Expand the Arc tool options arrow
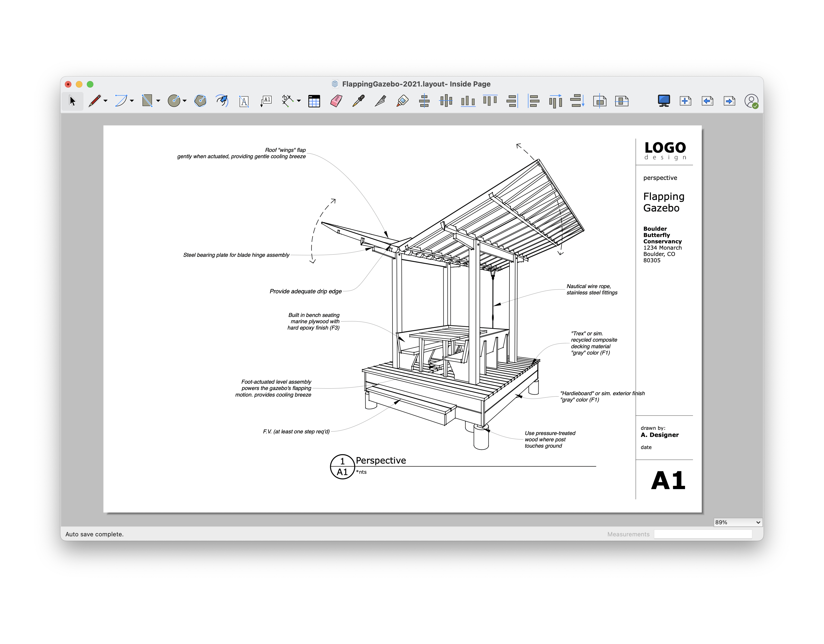 click(132, 101)
